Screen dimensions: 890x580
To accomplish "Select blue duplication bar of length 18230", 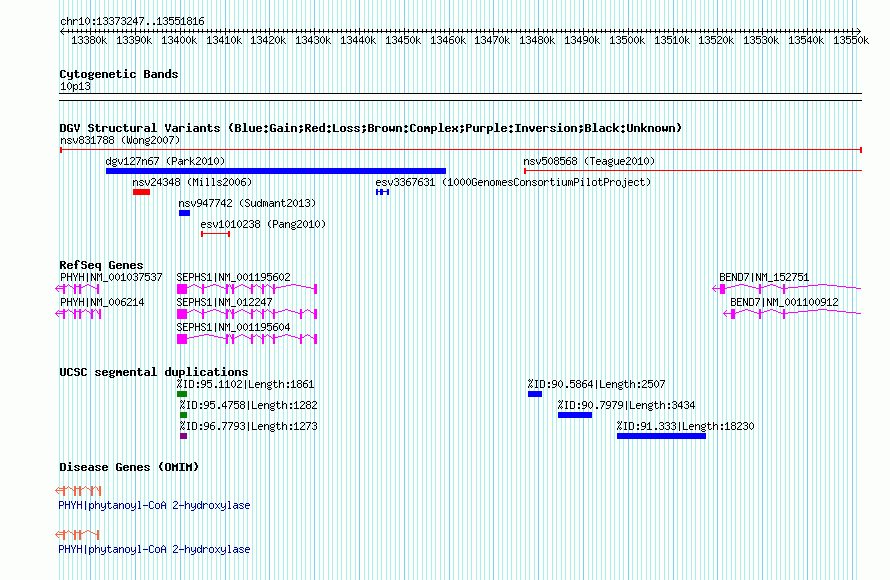I will pos(661,436).
